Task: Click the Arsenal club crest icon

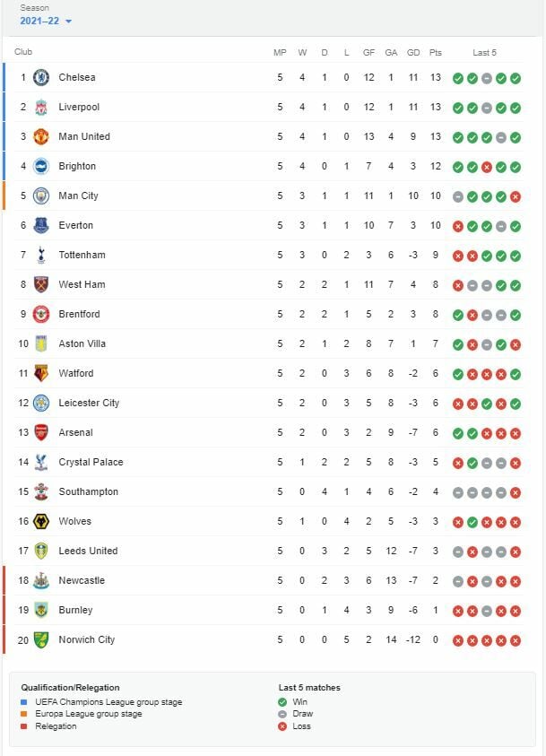Action: tap(41, 433)
